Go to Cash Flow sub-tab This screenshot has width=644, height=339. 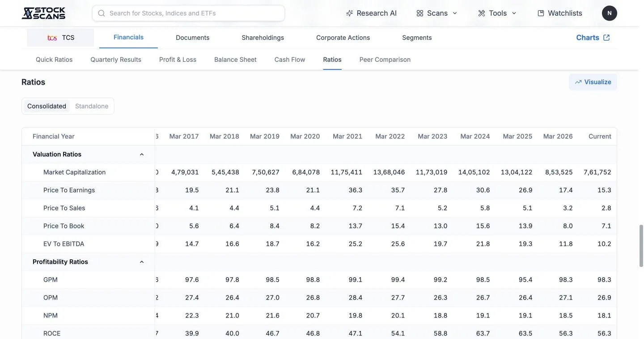coord(290,60)
